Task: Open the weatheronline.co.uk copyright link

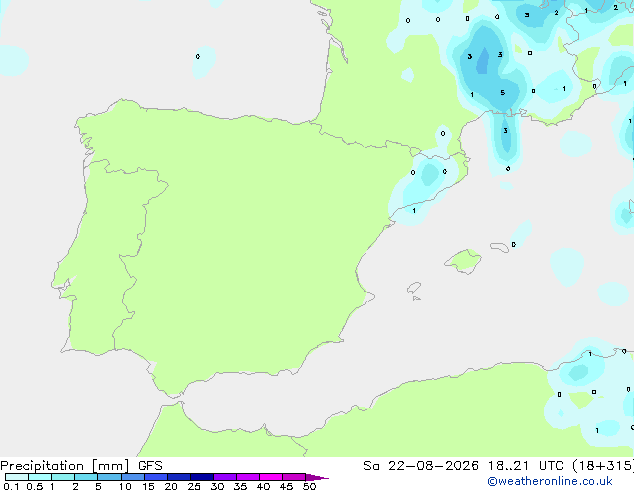Action: 550,481
